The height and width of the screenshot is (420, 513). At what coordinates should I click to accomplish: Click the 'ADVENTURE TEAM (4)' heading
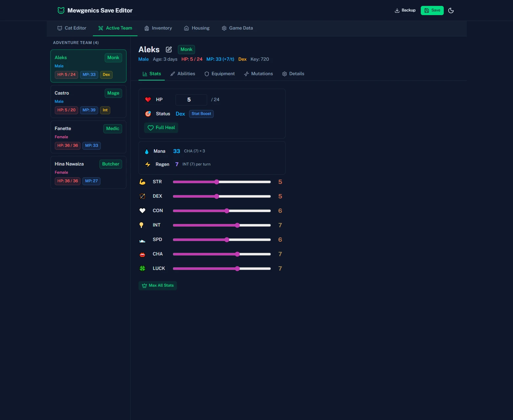click(76, 43)
